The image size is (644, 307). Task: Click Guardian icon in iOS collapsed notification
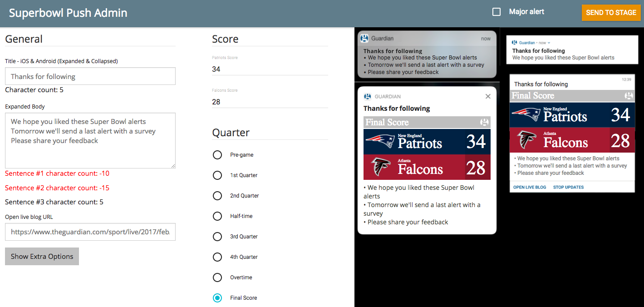pyautogui.click(x=364, y=39)
